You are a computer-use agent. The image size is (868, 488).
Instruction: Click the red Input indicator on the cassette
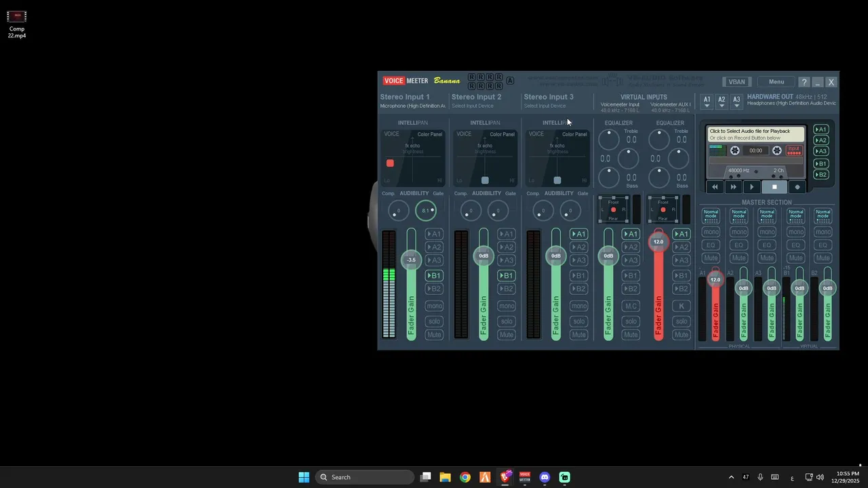(x=793, y=150)
